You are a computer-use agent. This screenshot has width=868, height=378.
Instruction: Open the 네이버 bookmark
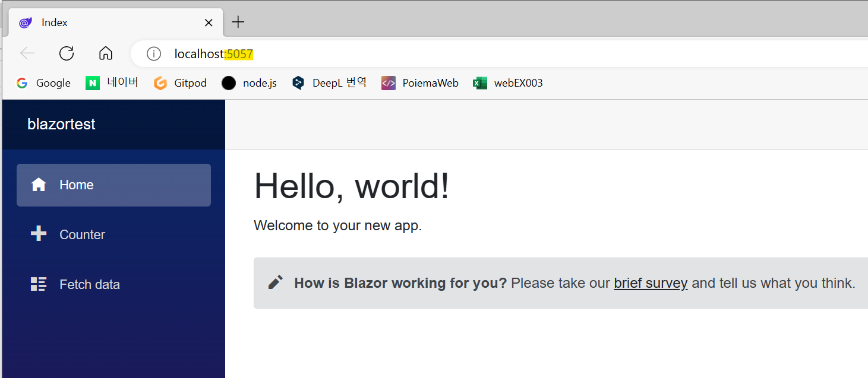[x=112, y=83]
